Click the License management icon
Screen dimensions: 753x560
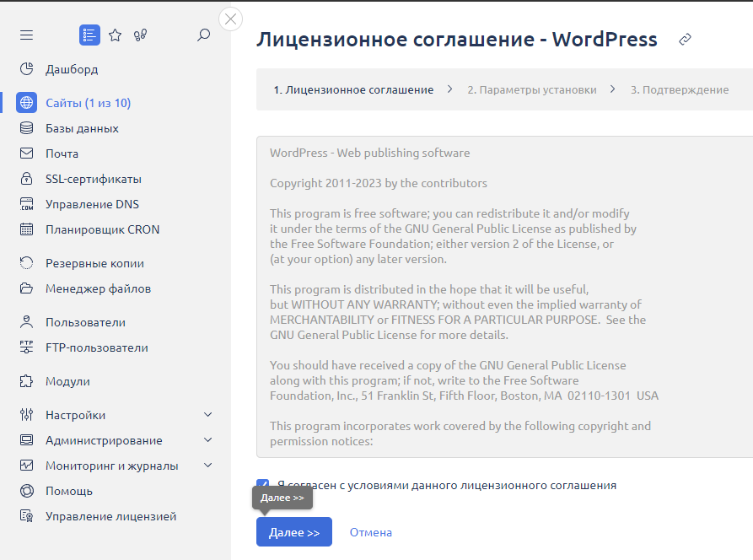26,516
